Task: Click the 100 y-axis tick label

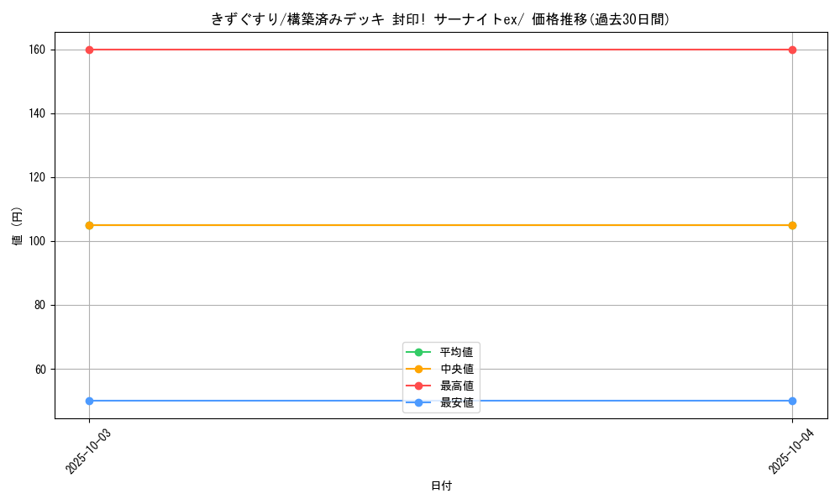Action: click(x=37, y=241)
